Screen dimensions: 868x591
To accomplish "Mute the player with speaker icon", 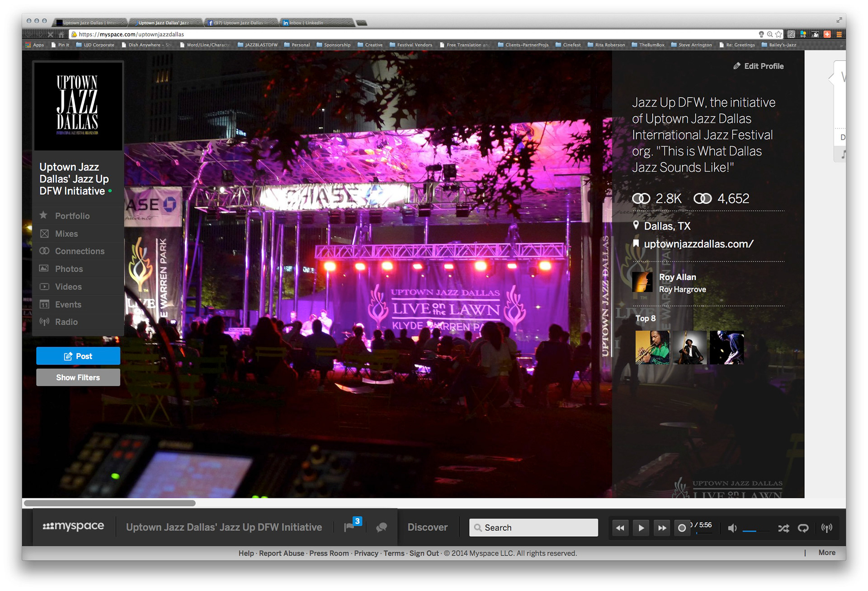I will pyautogui.click(x=732, y=528).
